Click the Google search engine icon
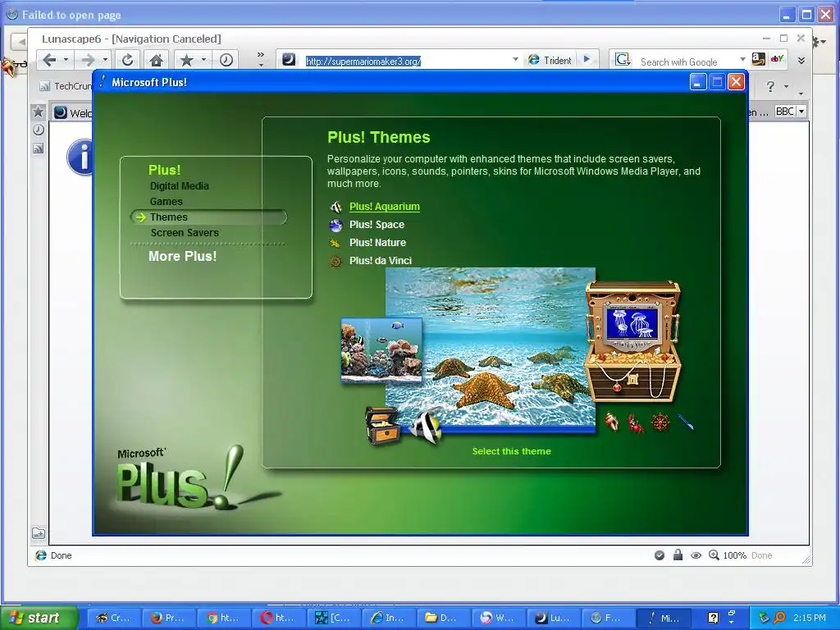 (x=623, y=59)
